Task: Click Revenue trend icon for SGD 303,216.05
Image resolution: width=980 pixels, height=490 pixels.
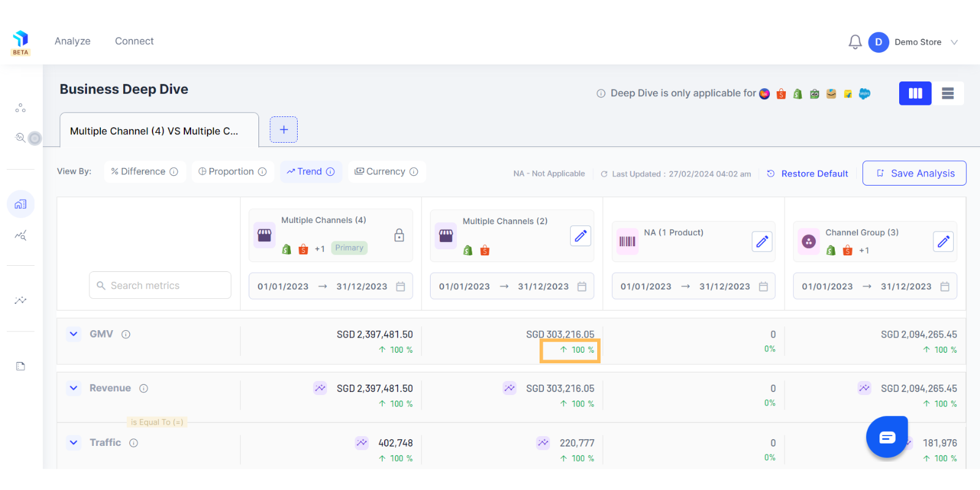Action: pos(510,388)
